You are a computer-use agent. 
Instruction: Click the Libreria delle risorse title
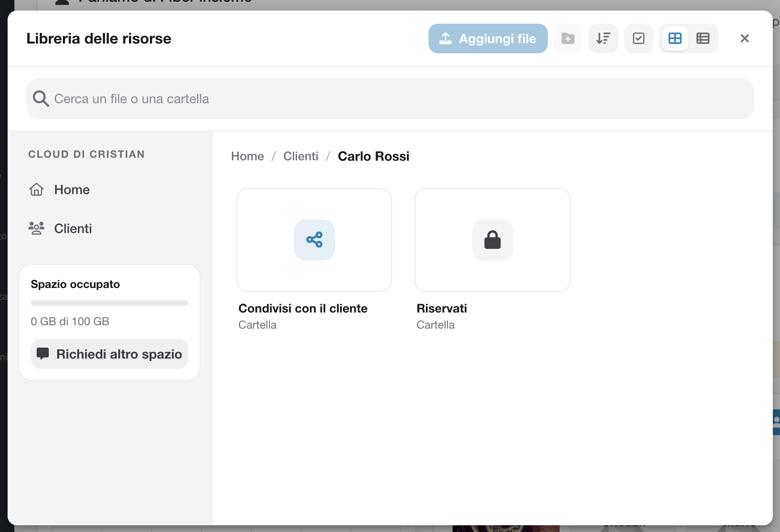[x=99, y=38]
